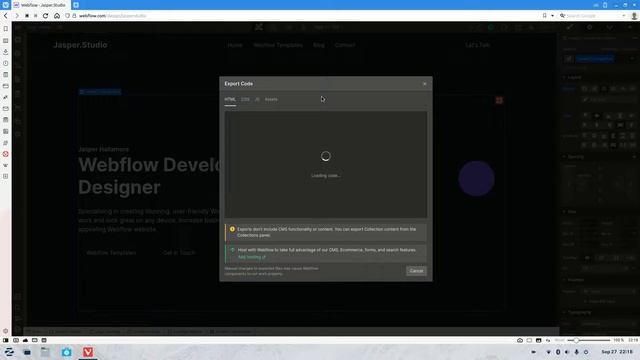The height and width of the screenshot is (360, 640).
Task: Add a web panel with the plus icon
Action: tap(6, 176)
